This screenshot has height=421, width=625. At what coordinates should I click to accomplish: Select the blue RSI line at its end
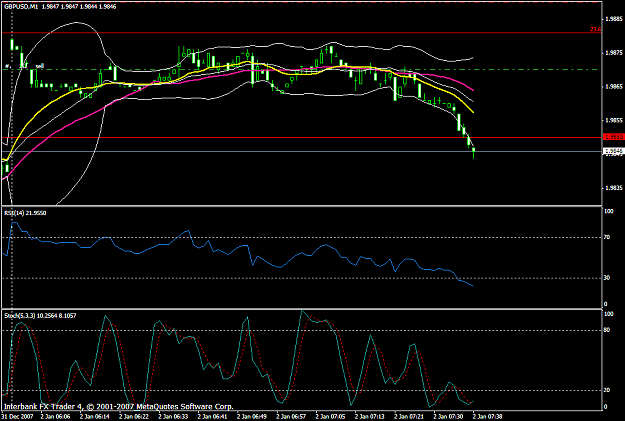tap(472, 285)
